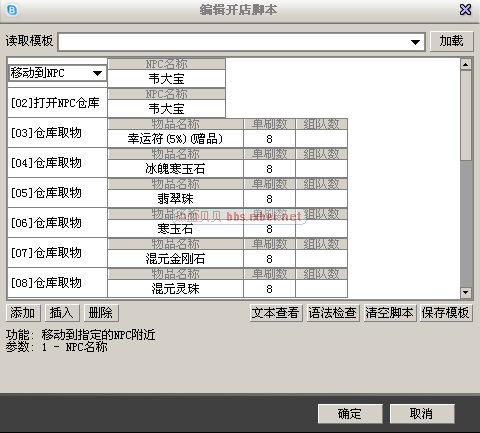Click the 加载 load button

click(451, 41)
